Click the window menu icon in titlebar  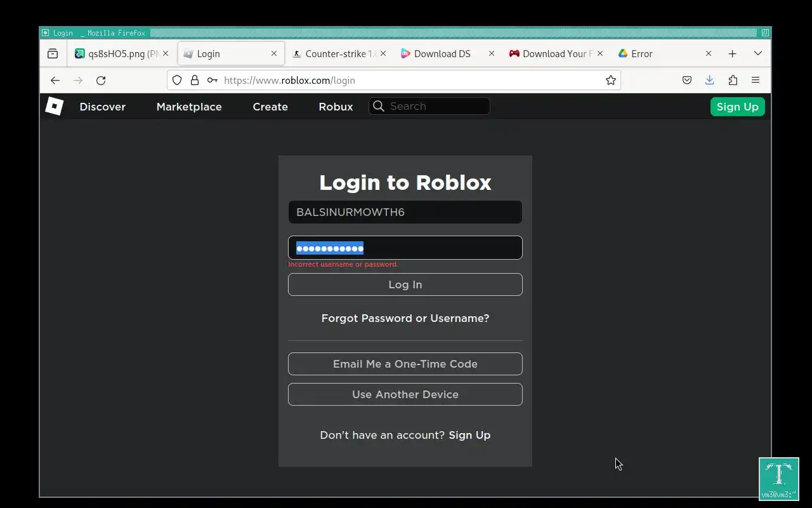pyautogui.click(x=45, y=32)
